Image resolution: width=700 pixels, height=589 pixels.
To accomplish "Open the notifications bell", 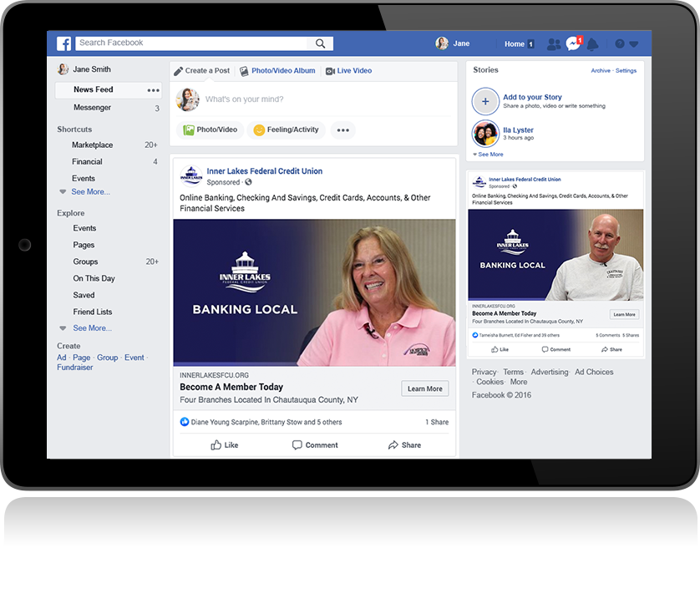I will (593, 43).
